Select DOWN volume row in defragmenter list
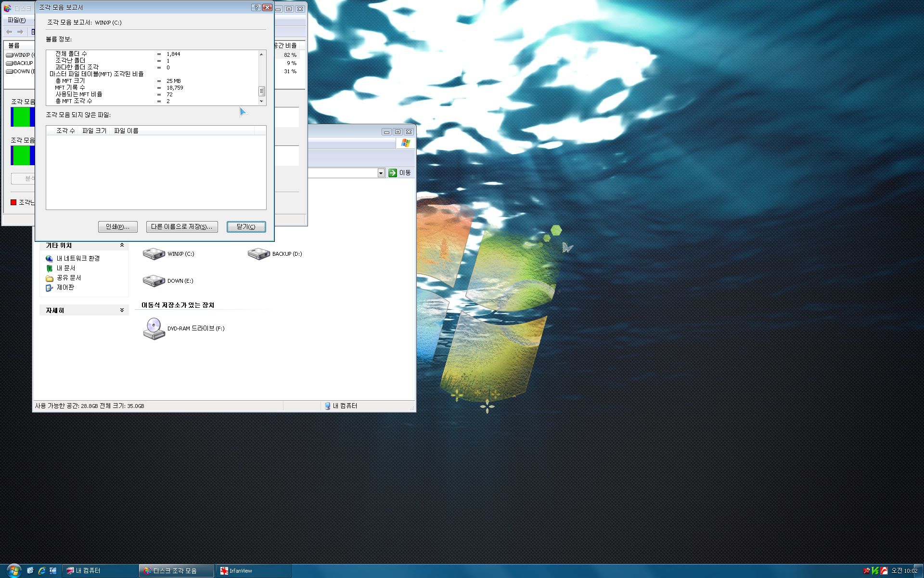Screen dimensions: 924x578 click(x=20, y=71)
